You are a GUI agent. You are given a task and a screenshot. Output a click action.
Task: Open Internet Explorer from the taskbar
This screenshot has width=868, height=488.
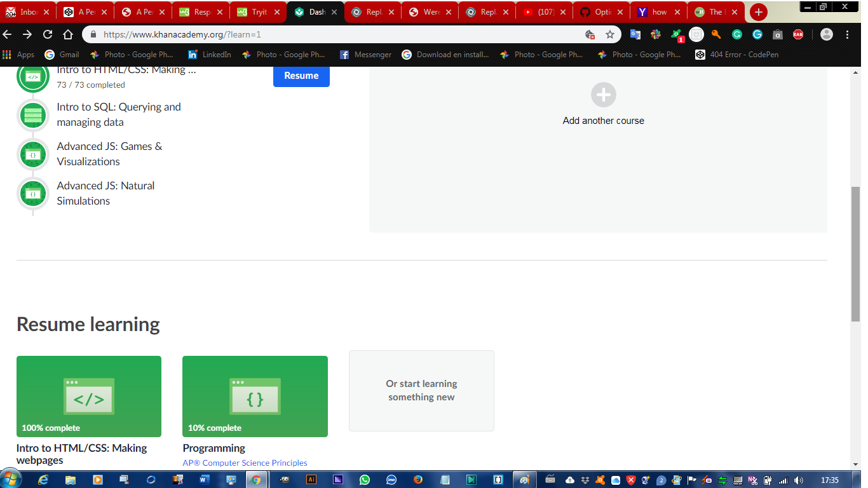(x=43, y=480)
